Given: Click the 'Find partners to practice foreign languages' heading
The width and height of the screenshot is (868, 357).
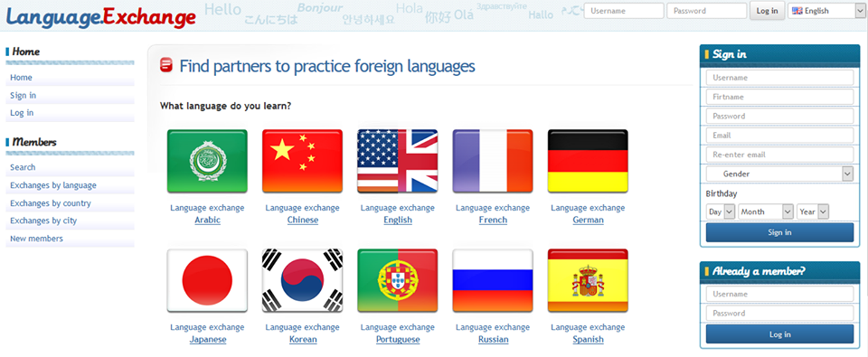Looking at the screenshot, I should [x=327, y=66].
